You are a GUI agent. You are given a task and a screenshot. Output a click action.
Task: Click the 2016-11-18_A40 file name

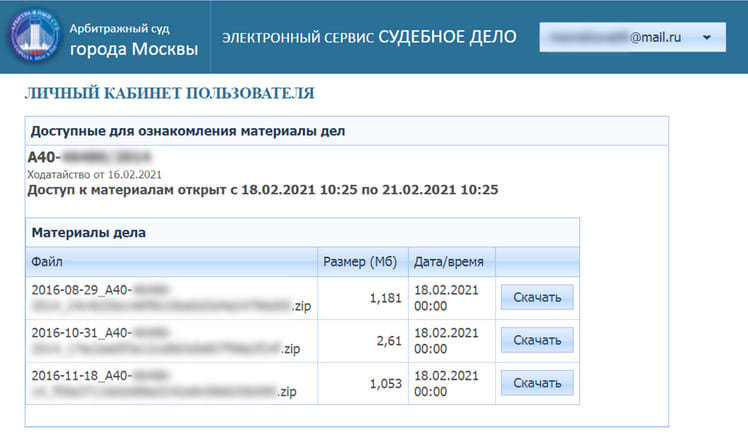click(x=164, y=384)
